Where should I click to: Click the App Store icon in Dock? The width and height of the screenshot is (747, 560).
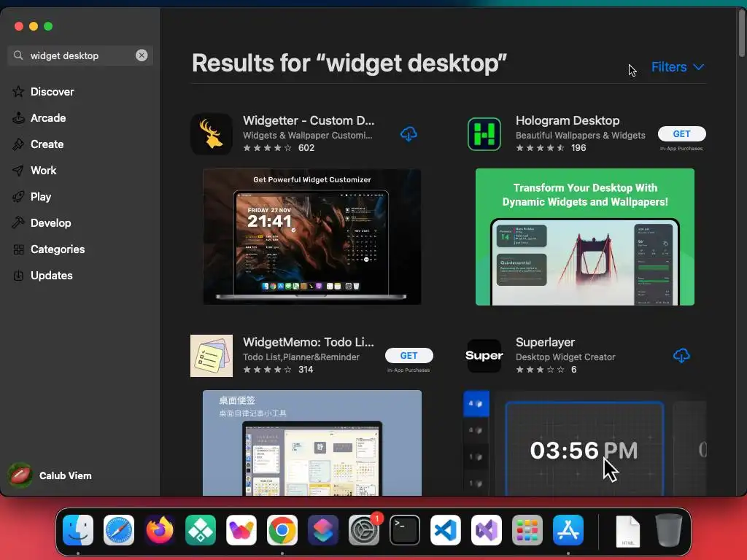click(568, 530)
